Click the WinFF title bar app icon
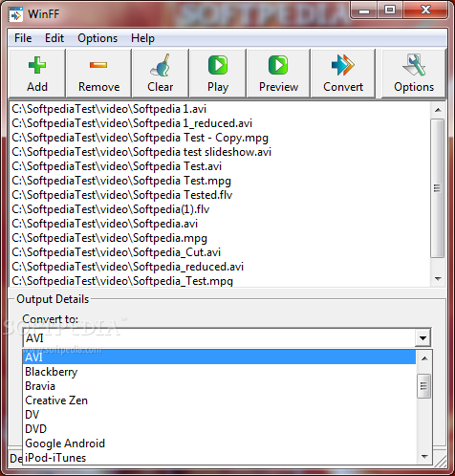Image resolution: width=455 pixels, height=476 pixels. (x=15, y=14)
